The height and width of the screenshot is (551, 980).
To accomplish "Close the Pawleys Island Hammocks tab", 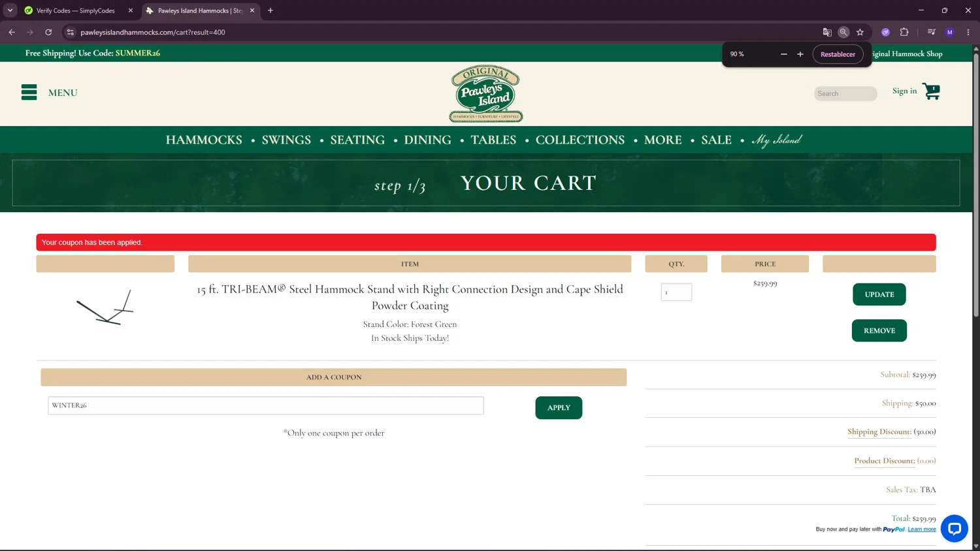I will (252, 10).
